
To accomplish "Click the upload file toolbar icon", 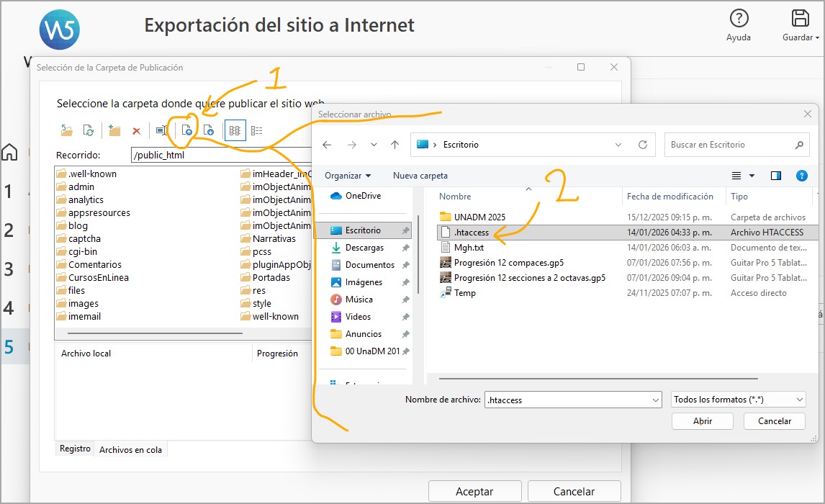I will pos(187,130).
